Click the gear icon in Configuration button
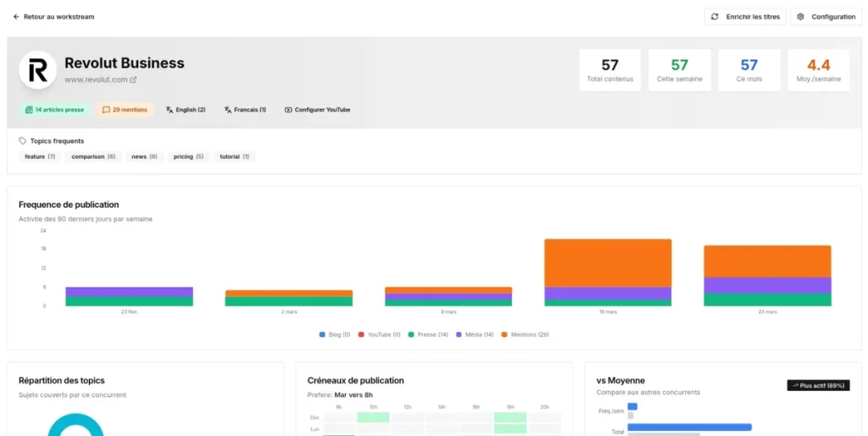The image size is (868, 436). [x=800, y=17]
